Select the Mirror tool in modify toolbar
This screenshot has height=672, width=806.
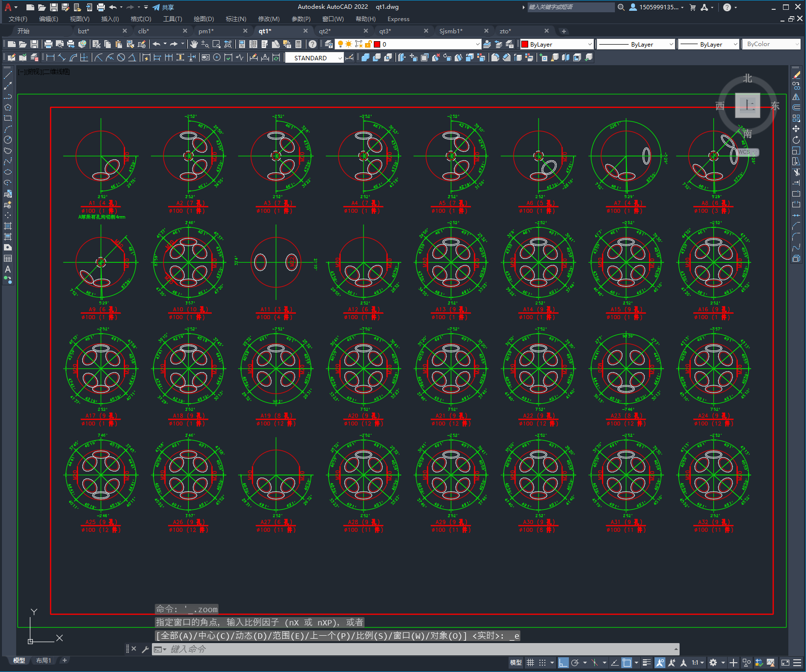796,97
